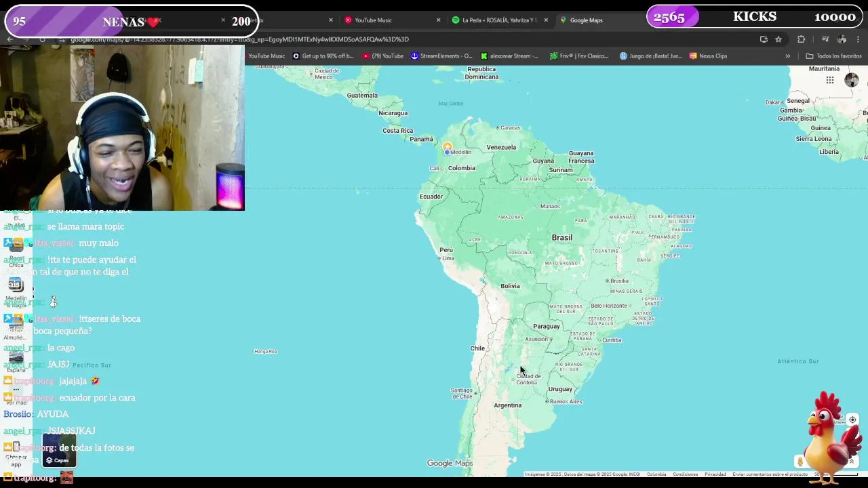This screenshot has height=488, width=868.
Task: Click the Panamá label on the map
Action: [421, 140]
